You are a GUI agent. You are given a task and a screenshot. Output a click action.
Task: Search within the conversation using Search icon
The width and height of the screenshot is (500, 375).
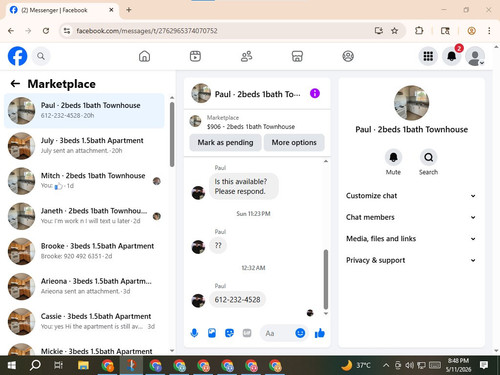(x=428, y=157)
